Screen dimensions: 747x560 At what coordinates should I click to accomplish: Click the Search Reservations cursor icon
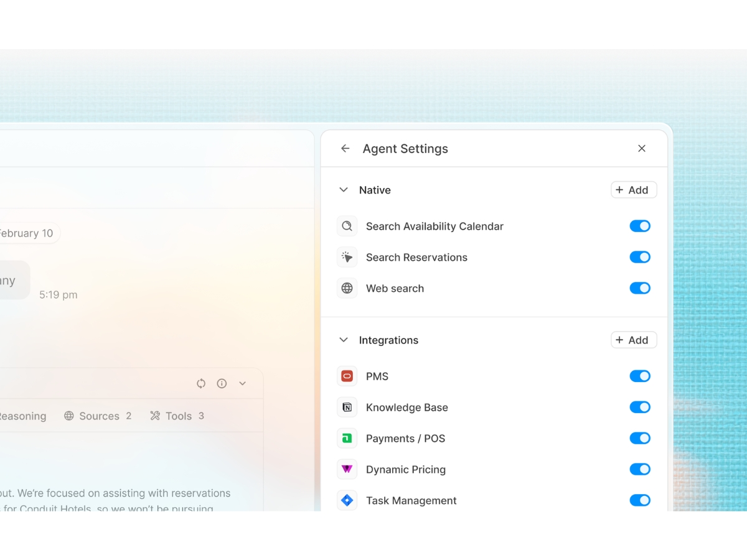click(347, 257)
